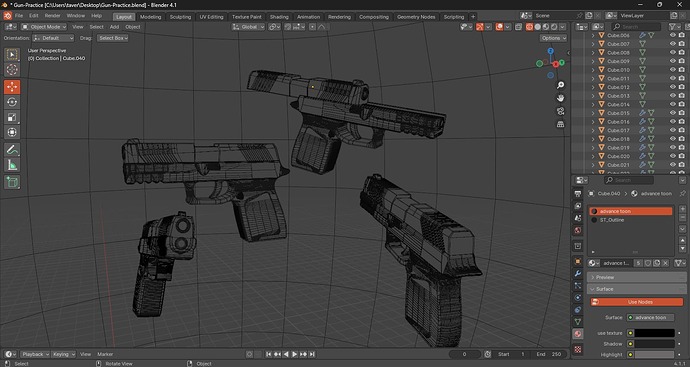This screenshot has height=367, width=690.
Task: Open the Object Mode dropdown
Action: pyautogui.click(x=44, y=27)
